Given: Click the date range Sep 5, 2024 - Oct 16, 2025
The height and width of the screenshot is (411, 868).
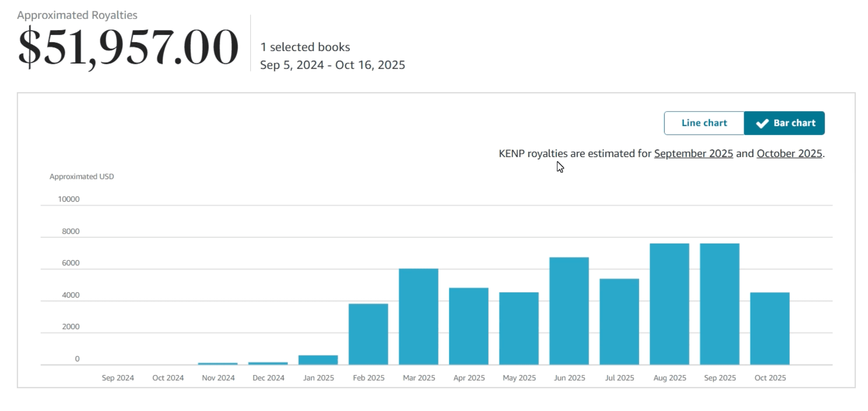Looking at the screenshot, I should pos(332,65).
